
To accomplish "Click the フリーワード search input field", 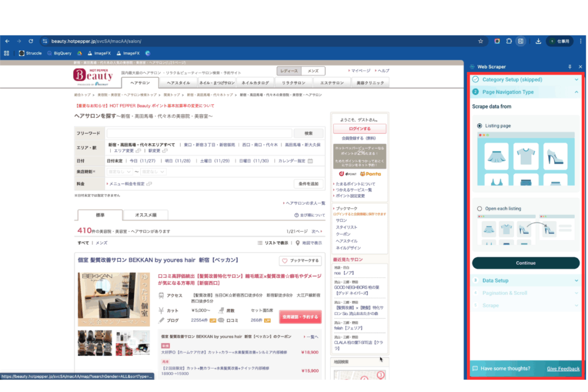I will coord(199,133).
